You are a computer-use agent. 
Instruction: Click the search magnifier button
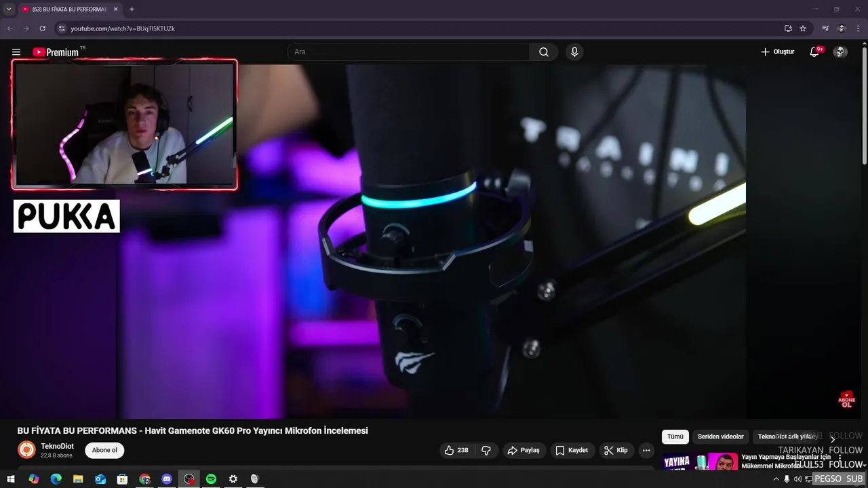[x=544, y=52]
